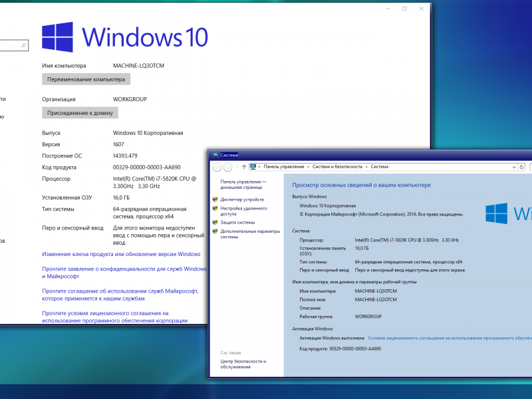The width and height of the screenshot is (532, 399).
Task: Click the computer icon in the address bar
Action: coord(253,167)
